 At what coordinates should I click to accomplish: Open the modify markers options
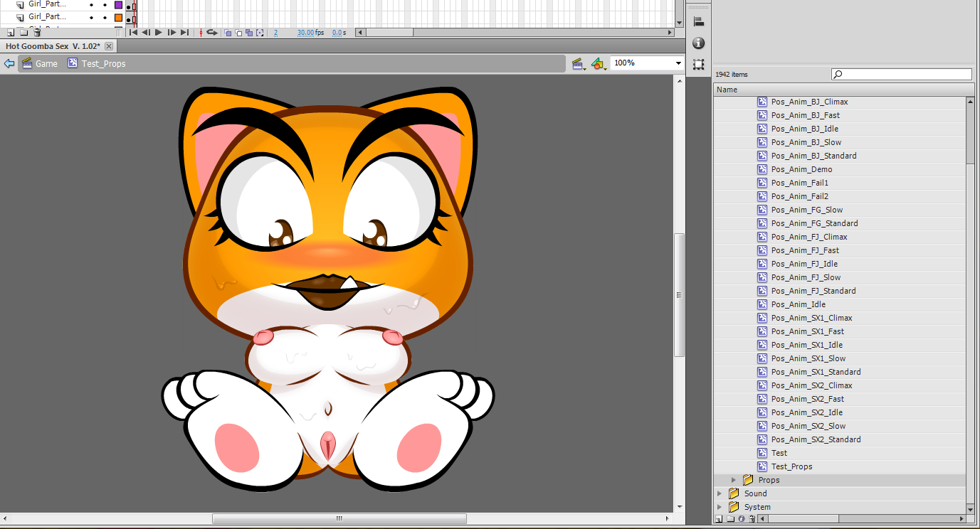(x=260, y=33)
